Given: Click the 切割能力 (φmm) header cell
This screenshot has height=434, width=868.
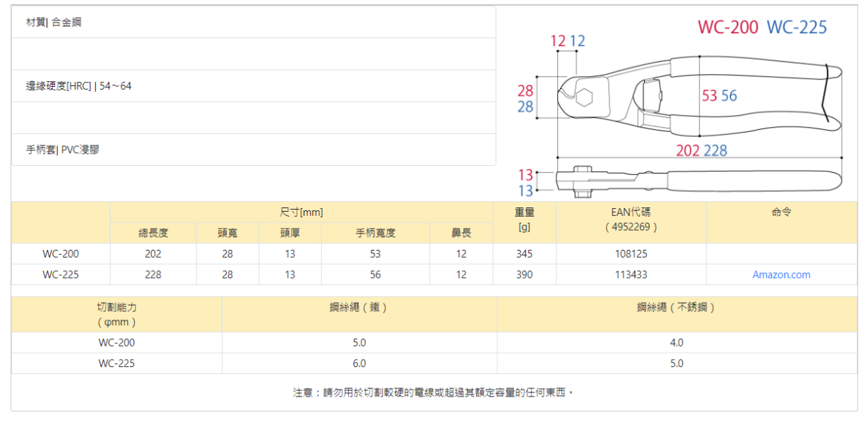Looking at the screenshot, I should [117, 315].
